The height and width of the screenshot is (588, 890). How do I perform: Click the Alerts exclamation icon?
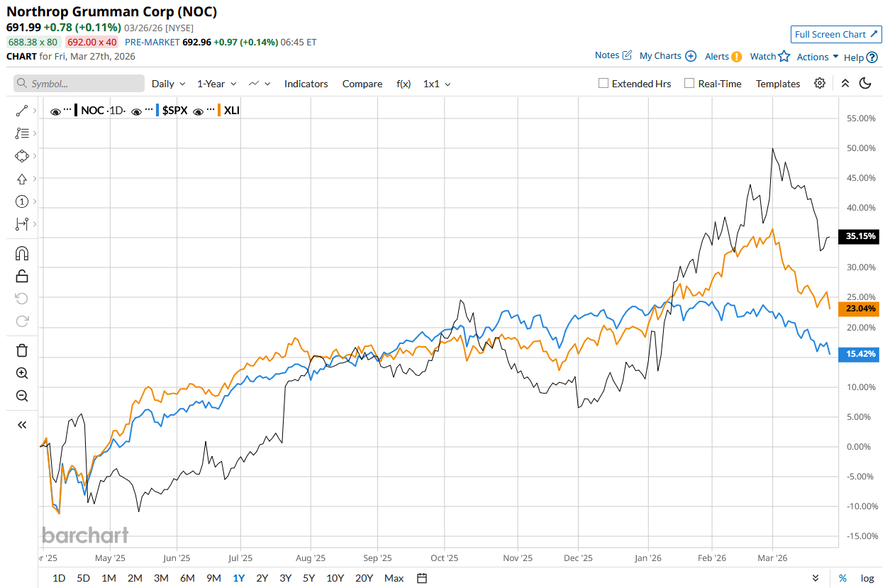pos(737,57)
